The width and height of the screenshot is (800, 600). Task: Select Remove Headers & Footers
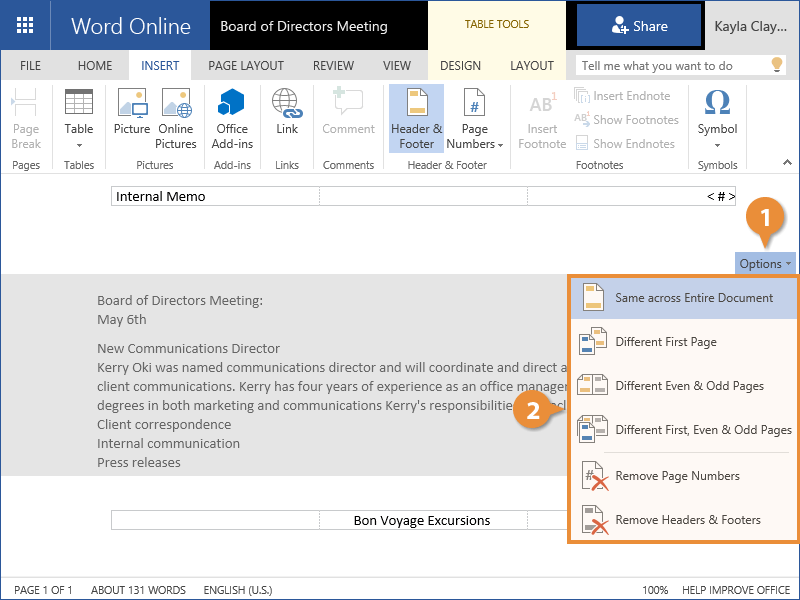687,520
